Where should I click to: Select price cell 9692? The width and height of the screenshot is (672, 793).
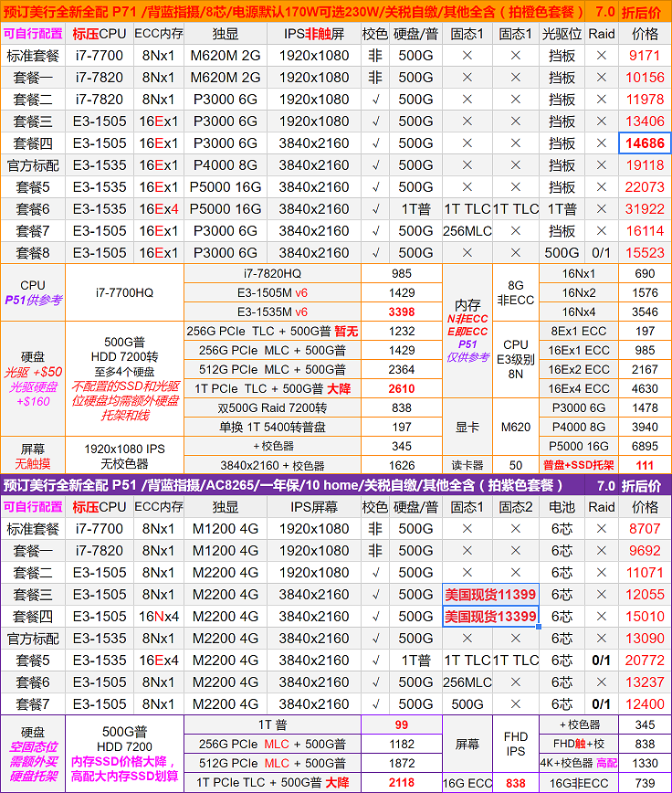[645, 551]
